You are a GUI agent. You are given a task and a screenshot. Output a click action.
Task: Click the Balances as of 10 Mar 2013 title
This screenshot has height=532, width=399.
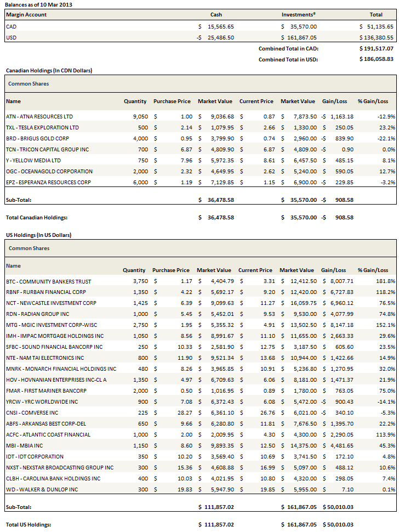tap(38, 4)
